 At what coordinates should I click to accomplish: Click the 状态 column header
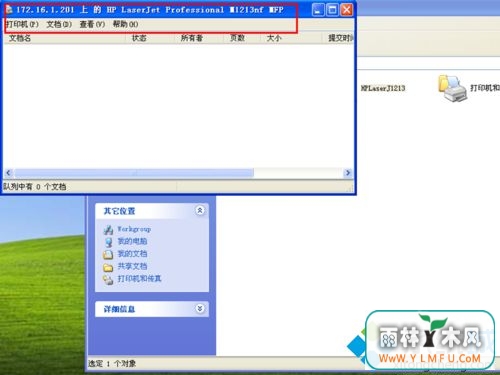coord(152,38)
